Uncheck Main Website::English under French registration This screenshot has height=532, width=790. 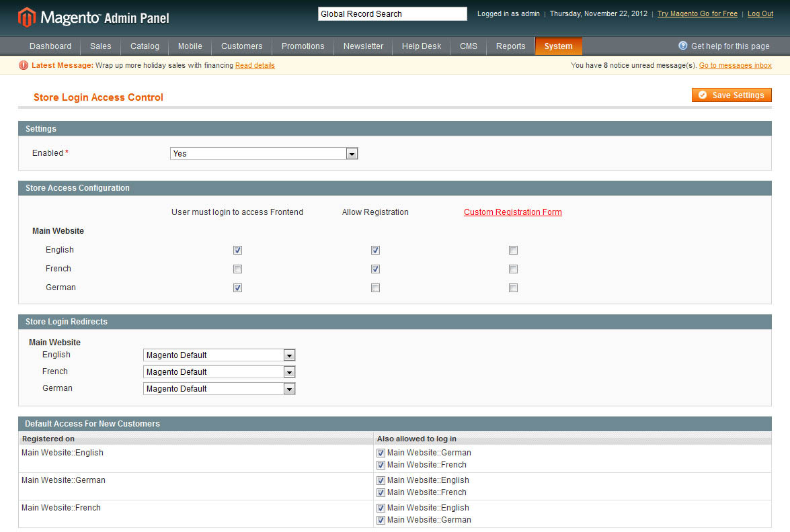coord(381,508)
